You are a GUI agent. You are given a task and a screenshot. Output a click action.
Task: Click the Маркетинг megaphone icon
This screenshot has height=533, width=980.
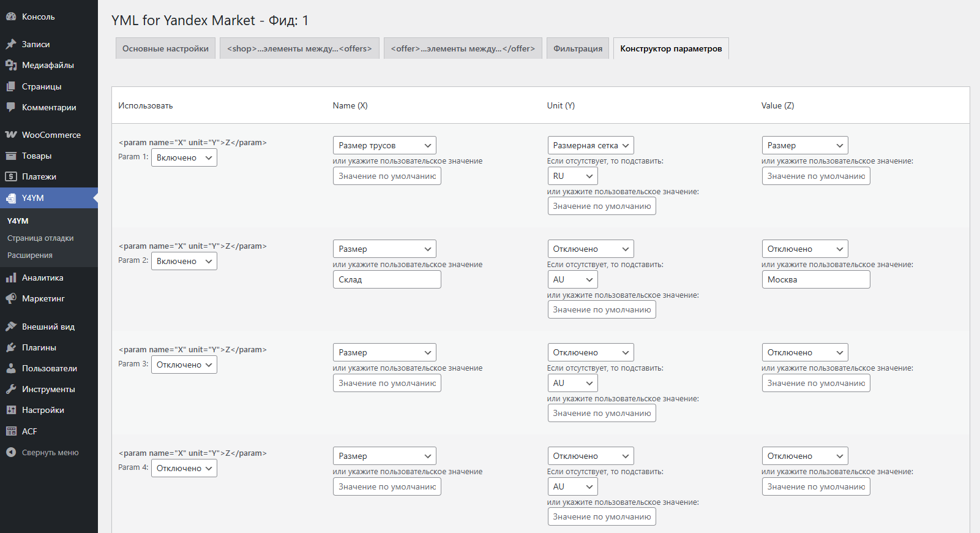pyautogui.click(x=11, y=298)
